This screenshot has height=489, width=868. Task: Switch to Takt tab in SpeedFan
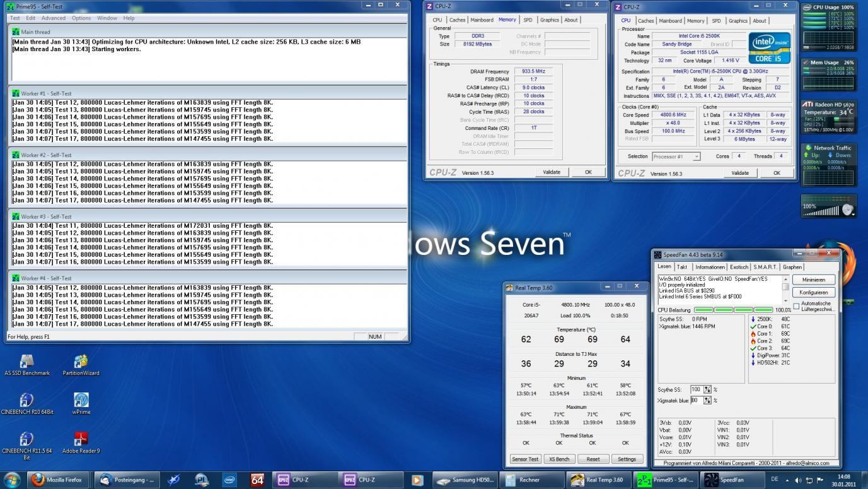(x=682, y=267)
